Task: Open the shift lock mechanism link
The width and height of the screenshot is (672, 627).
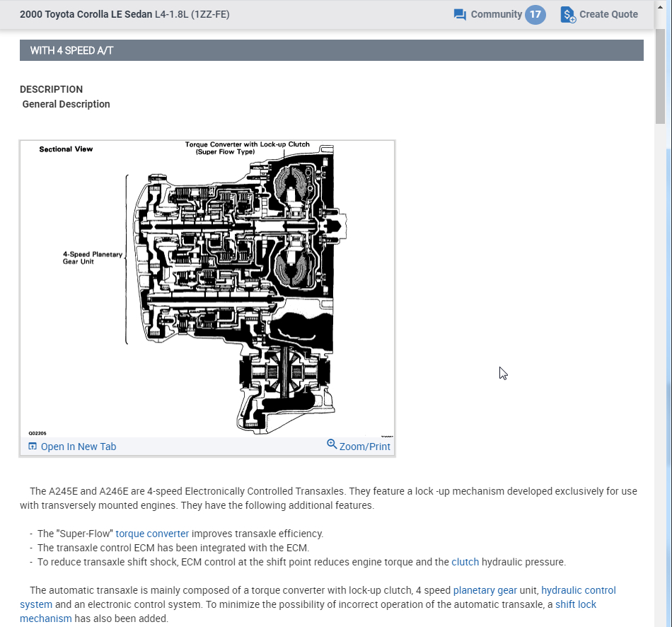Action: (x=576, y=604)
